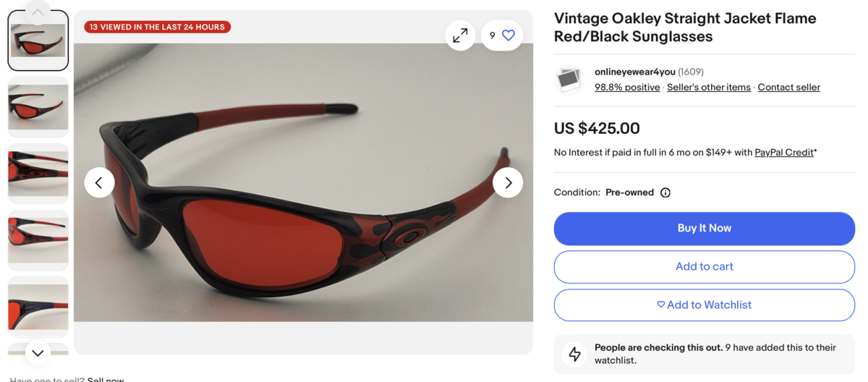Click seller avatar for onlineyewear4you
868x382 pixels.
pos(569,80)
